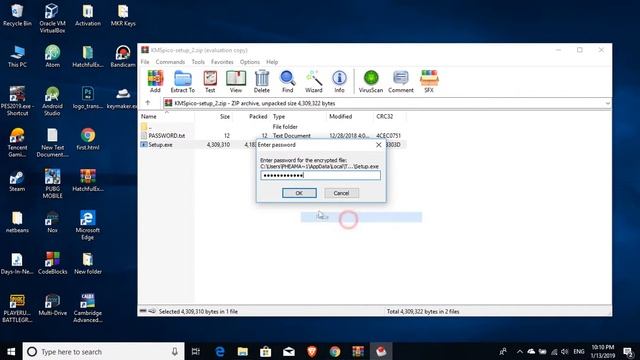The image size is (640, 360).
Task: Open Chrome from the taskbar
Action: tap(335, 351)
